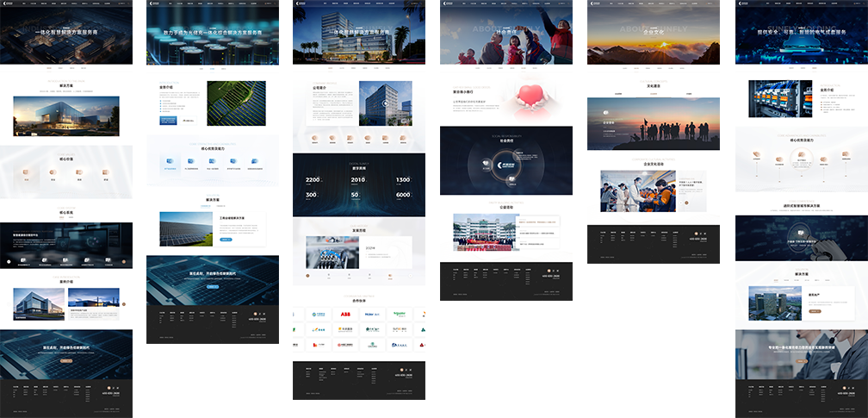Click orange button on first page bottom banner
Screen dimensions: 868x418
coord(66,361)
